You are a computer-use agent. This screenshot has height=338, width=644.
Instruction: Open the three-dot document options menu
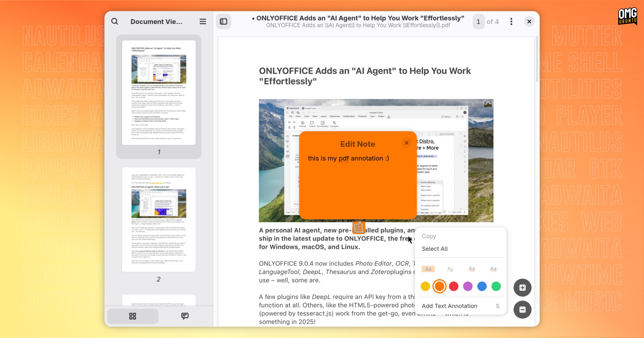511,21
